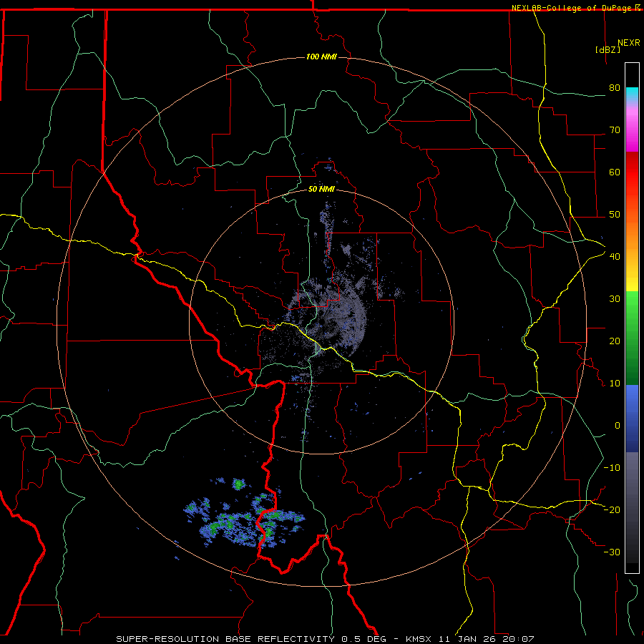Click the -10 value on the dBZ scale
This screenshot has height=644, width=644.
pyautogui.click(x=612, y=468)
